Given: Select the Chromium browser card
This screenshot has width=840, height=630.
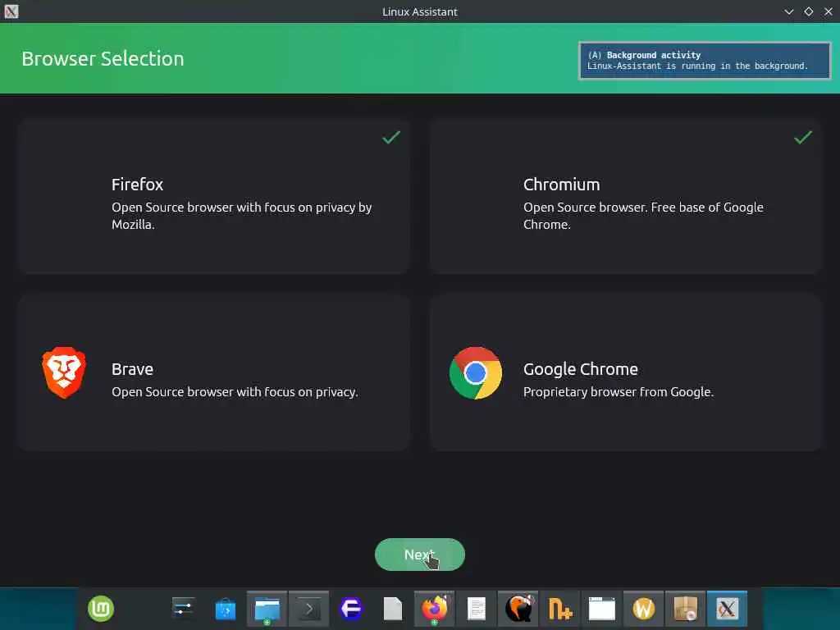Looking at the screenshot, I should click(x=625, y=196).
